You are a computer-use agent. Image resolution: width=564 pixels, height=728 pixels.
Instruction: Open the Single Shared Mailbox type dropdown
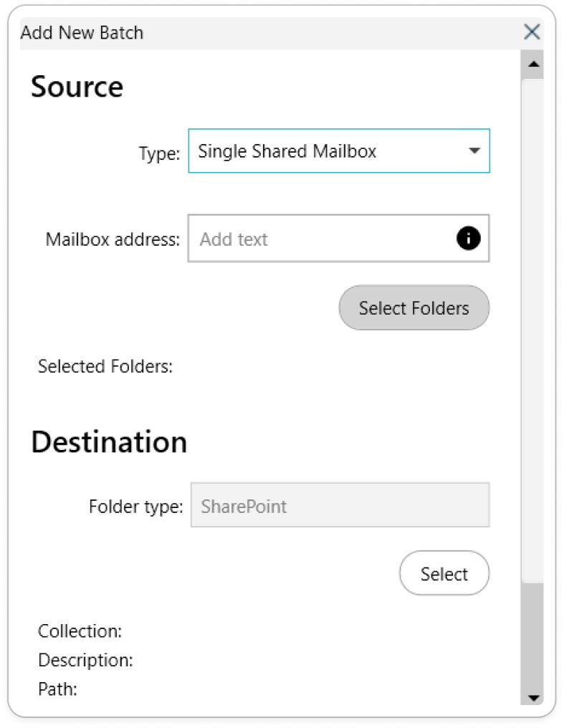330,151
